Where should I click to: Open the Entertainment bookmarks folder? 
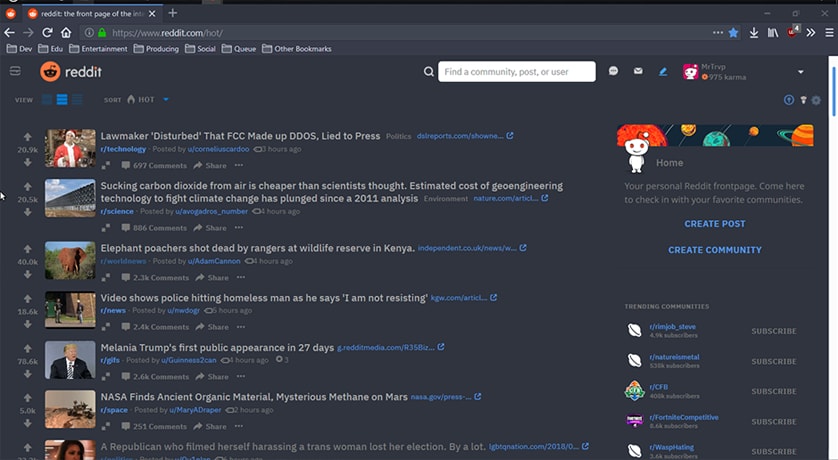[x=98, y=49]
